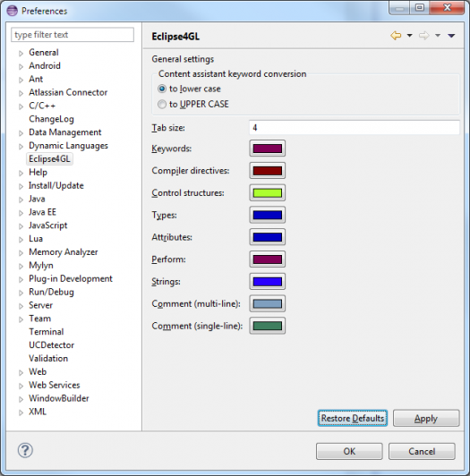Image resolution: width=470 pixels, height=476 pixels.
Task: Click the Tab size input field
Action: (x=354, y=127)
